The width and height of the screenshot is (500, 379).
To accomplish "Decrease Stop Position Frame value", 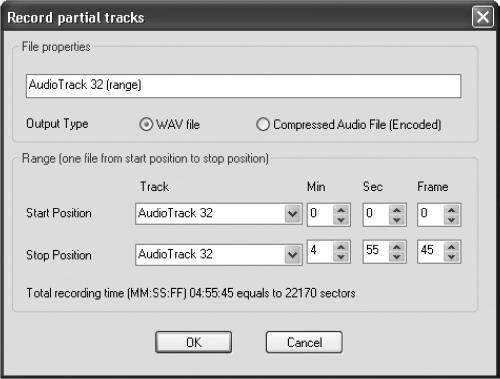I will pos(452,257).
